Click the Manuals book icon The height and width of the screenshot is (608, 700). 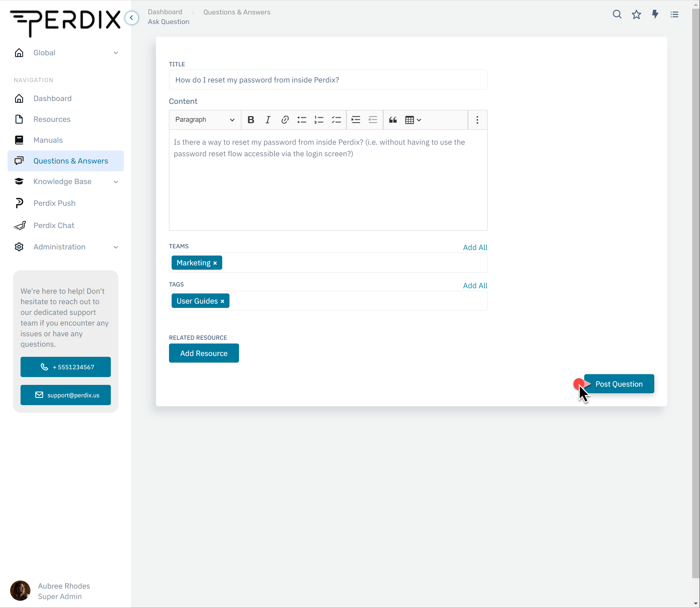19,140
